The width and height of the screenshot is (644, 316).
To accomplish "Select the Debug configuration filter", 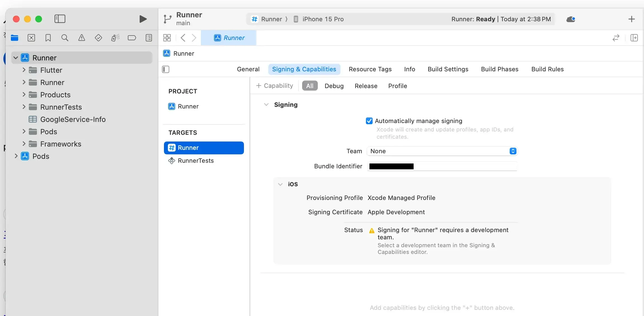I will 334,86.
